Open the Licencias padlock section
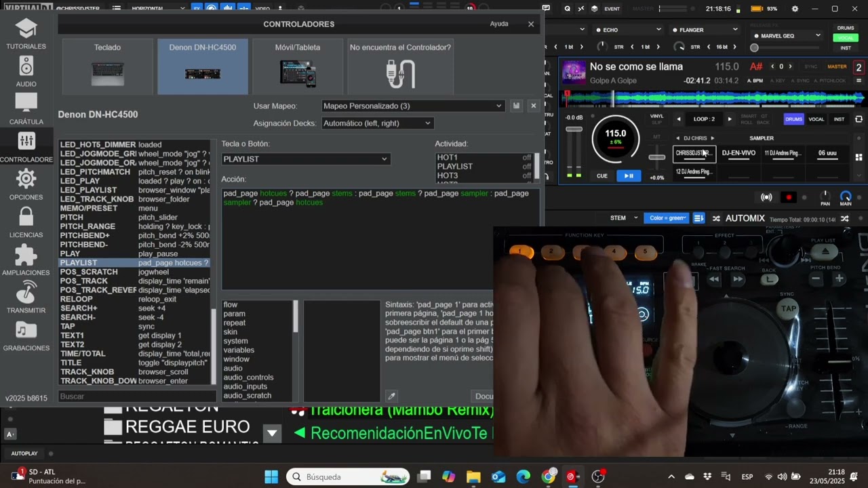The width and height of the screenshot is (868, 488). click(x=26, y=222)
